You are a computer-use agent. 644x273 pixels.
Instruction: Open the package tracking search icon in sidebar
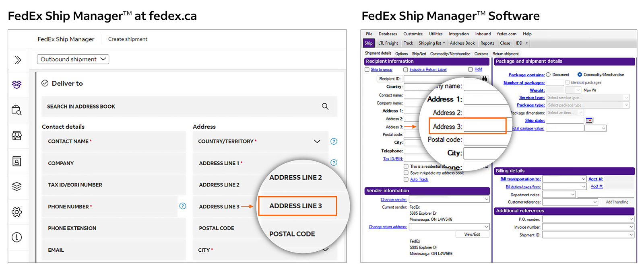coord(17,110)
